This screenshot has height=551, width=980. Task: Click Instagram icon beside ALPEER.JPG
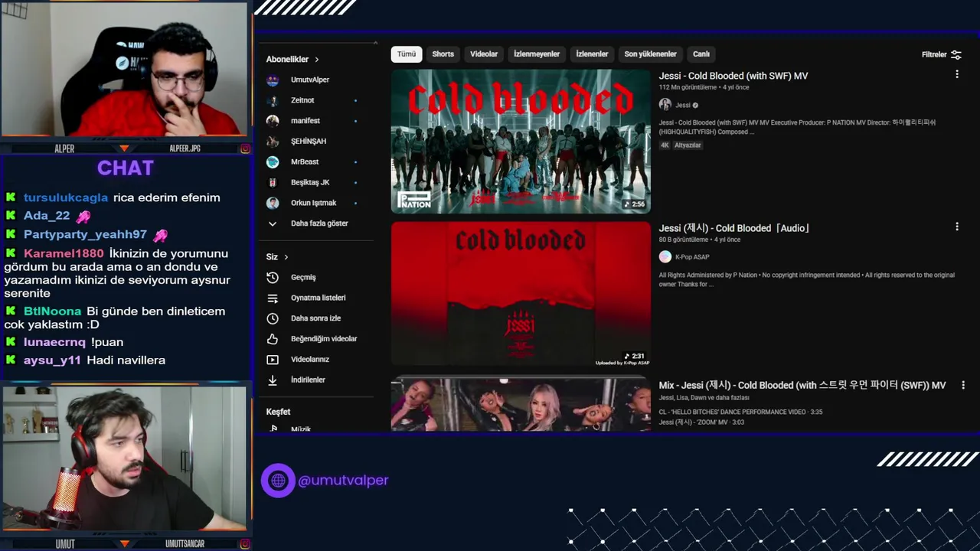[x=245, y=148]
